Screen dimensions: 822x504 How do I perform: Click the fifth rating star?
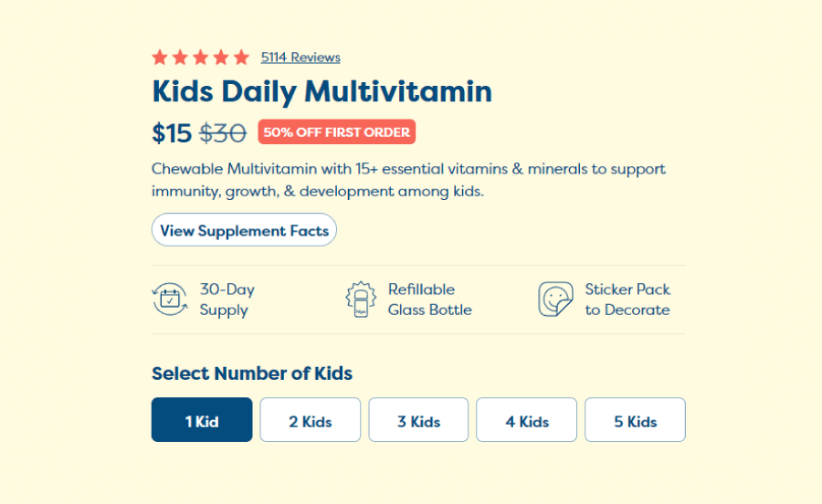coord(242,58)
